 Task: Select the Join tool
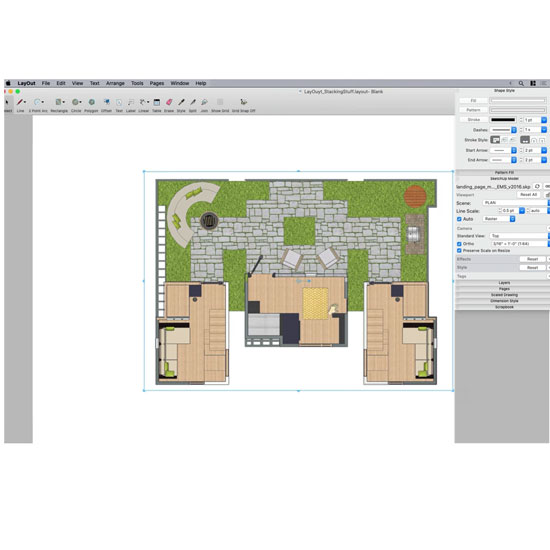click(x=204, y=102)
